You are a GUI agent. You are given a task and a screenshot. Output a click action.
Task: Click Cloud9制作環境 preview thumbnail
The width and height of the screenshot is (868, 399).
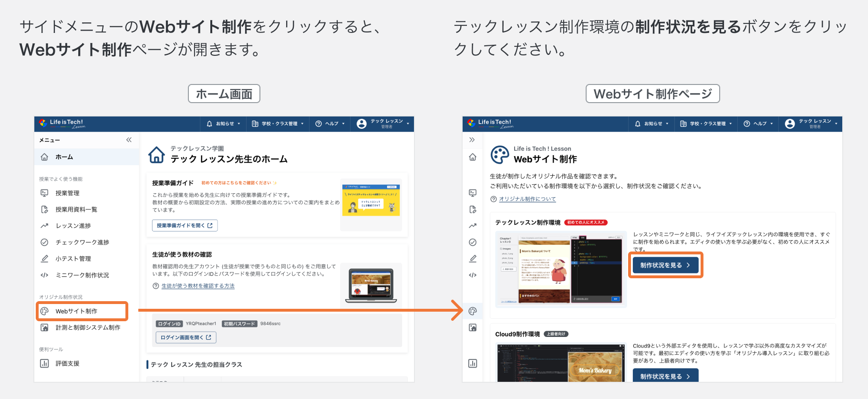point(561,363)
